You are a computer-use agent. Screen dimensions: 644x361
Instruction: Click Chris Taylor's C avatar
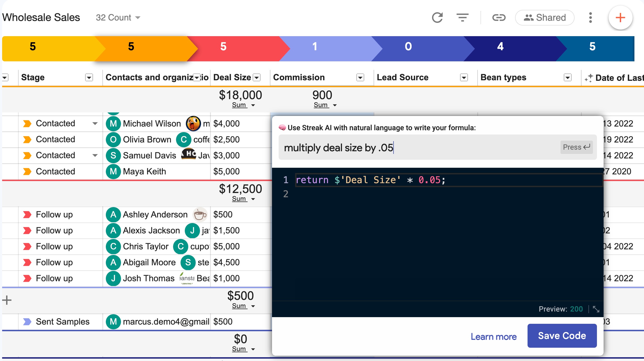point(113,246)
